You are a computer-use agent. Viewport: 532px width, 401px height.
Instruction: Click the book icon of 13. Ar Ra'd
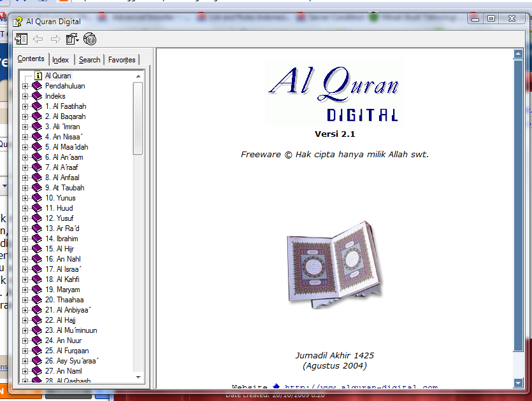(x=37, y=228)
